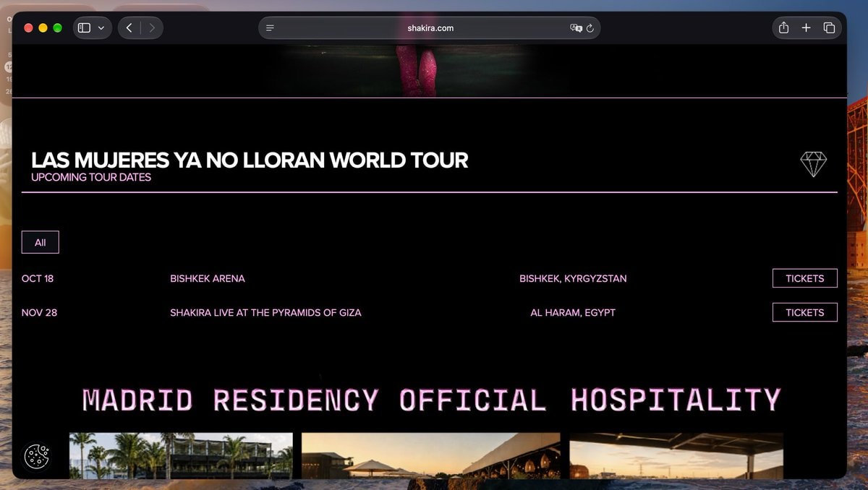Viewport: 868px width, 490px height.
Task: Click SHAKIRA LIVE AT THE PYRAMIDS OF GIZA
Action: [265, 312]
